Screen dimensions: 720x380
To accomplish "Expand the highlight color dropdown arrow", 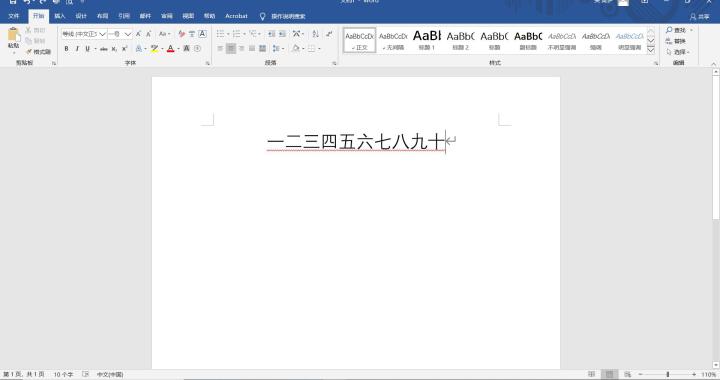I will tap(163, 48).
